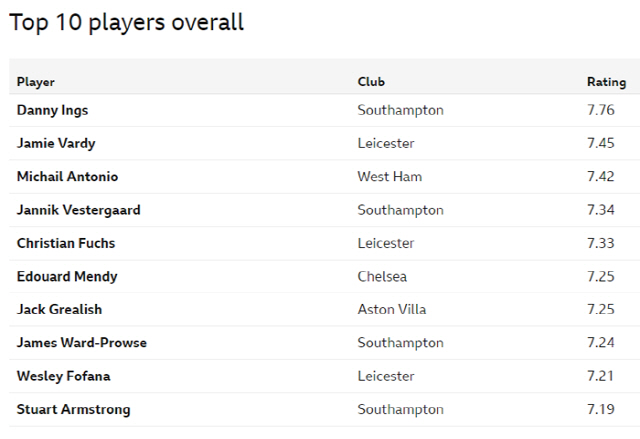Click the West Ham club cell
The height and width of the screenshot is (439, 640).
pos(390,177)
